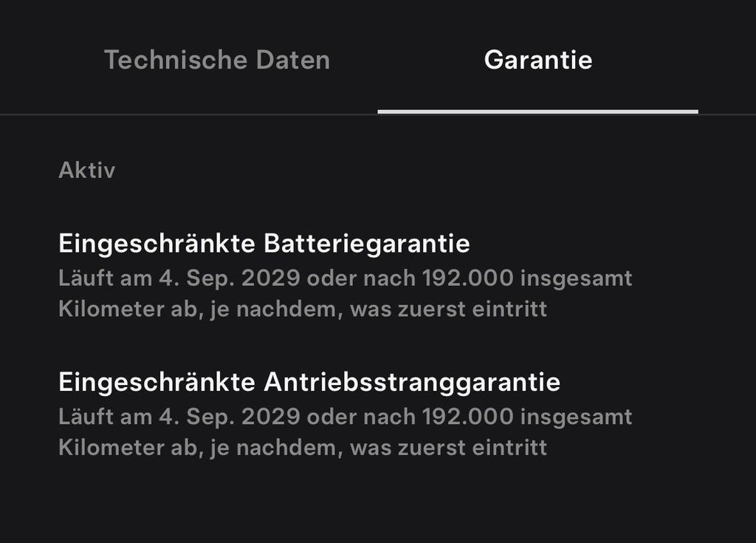Image resolution: width=756 pixels, height=543 pixels.
Task: Click the 192.000 figure under Batteriegarantie
Action: (x=467, y=279)
